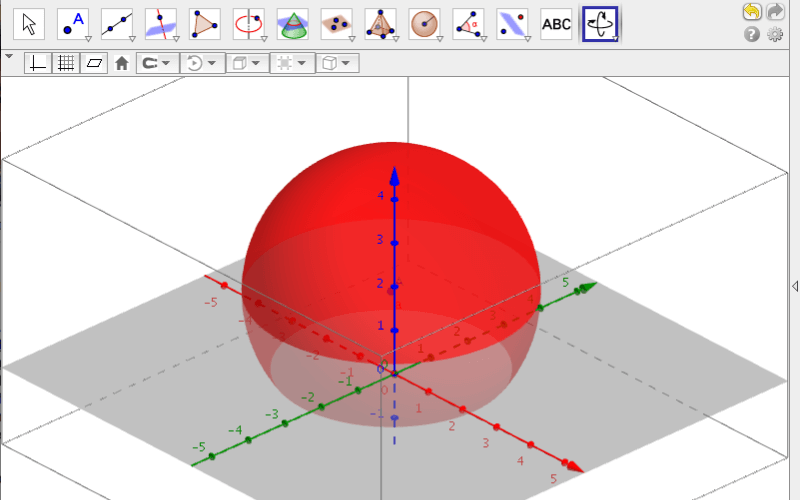The height and width of the screenshot is (500, 800).
Task: Select the Sphere tool
Action: tap(425, 23)
